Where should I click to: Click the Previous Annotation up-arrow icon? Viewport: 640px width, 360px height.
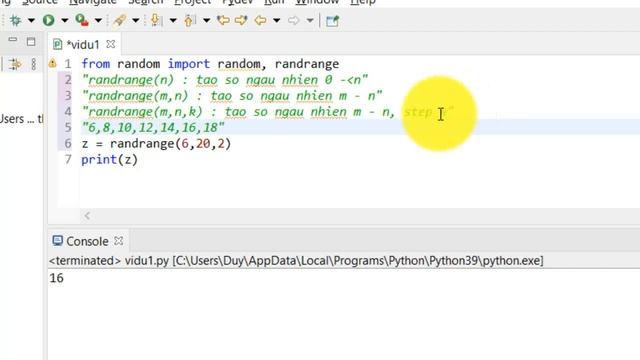click(189, 20)
